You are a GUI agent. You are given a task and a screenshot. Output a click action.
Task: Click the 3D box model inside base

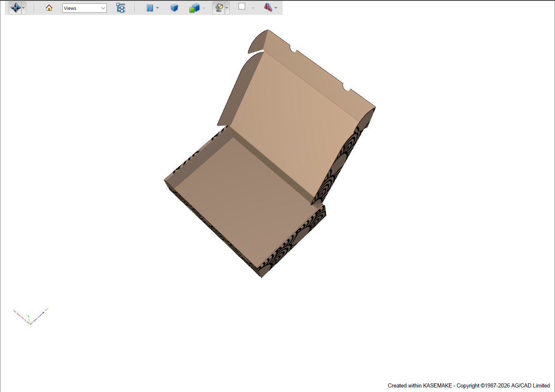click(247, 202)
